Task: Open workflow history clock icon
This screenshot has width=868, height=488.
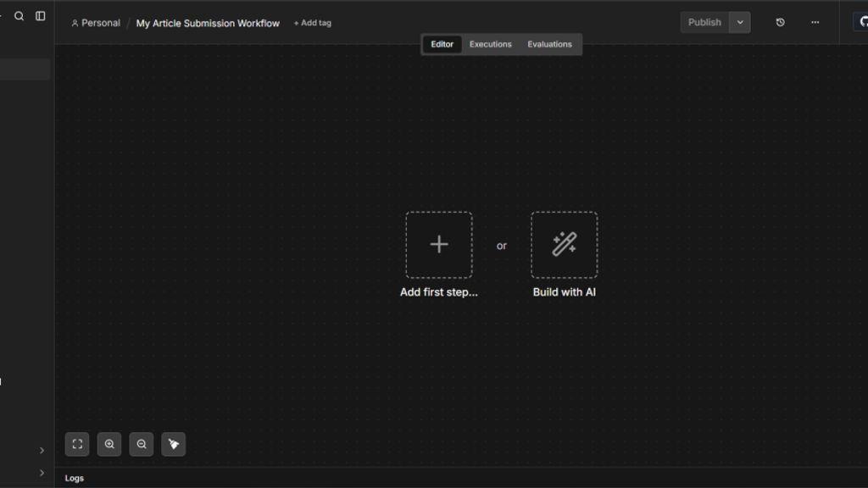Action: tap(780, 23)
